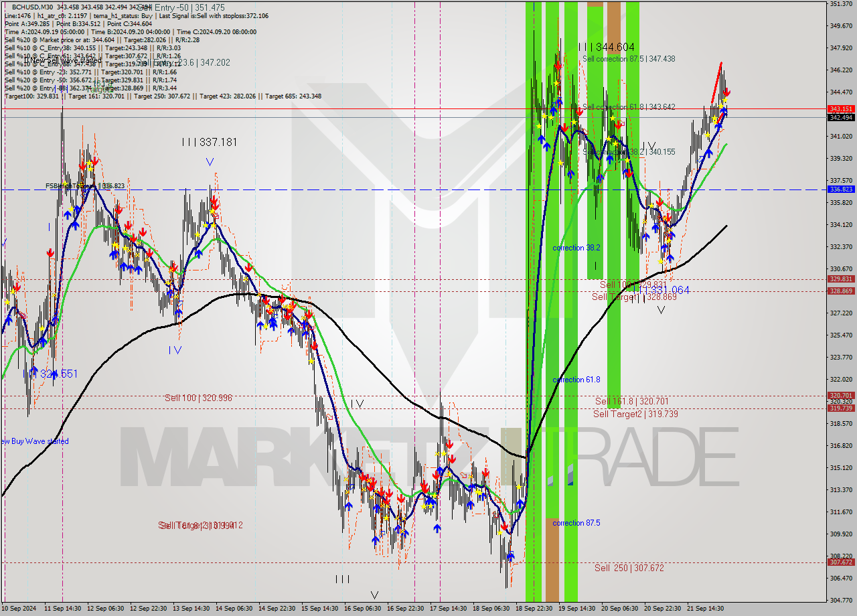
Task: Select the 329.831 red price tag
Action: 842,279
